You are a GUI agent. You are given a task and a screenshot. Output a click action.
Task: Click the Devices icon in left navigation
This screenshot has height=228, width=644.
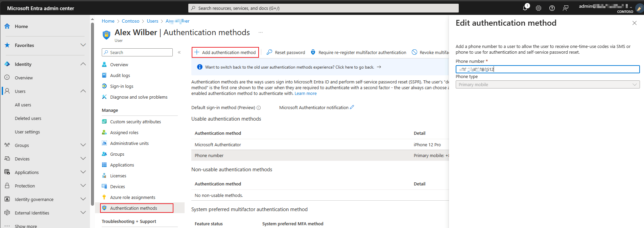(7, 158)
